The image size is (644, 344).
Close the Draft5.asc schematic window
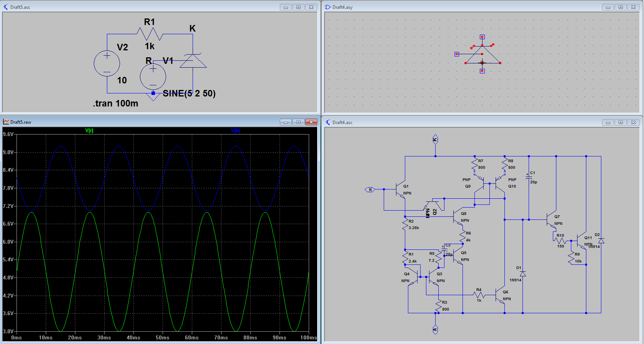pyautogui.click(x=311, y=7)
